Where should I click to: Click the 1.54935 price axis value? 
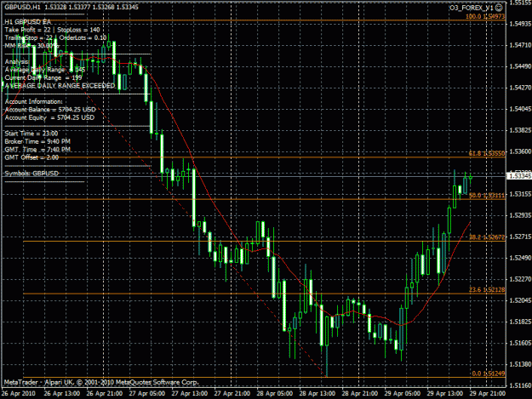(520, 24)
